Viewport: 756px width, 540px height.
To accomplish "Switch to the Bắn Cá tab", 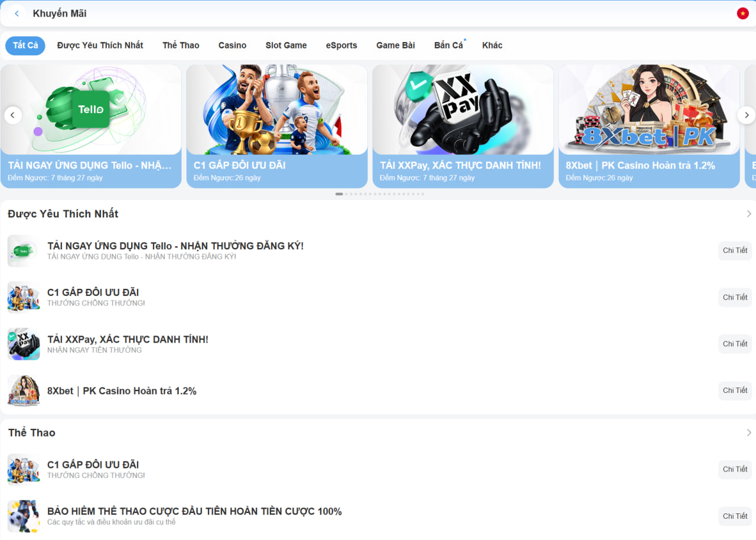I will pyautogui.click(x=448, y=45).
